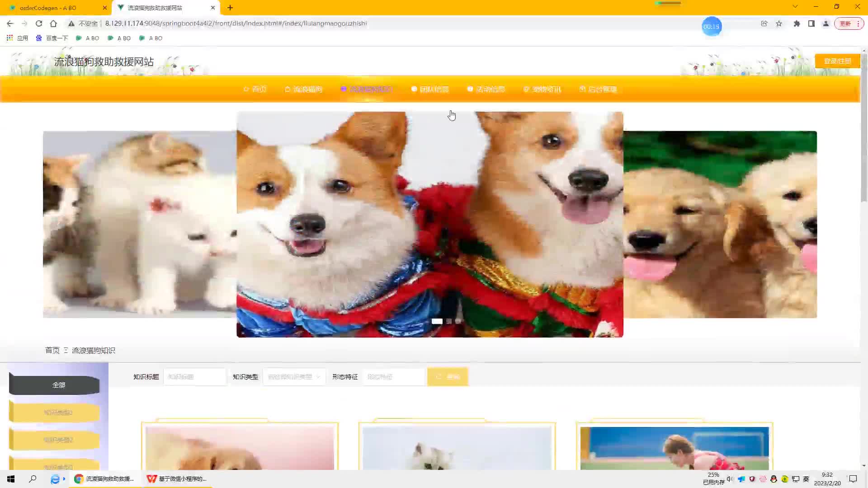This screenshot has height=488, width=868.
Task: Click the yellow 查询 search button
Action: pos(448,377)
